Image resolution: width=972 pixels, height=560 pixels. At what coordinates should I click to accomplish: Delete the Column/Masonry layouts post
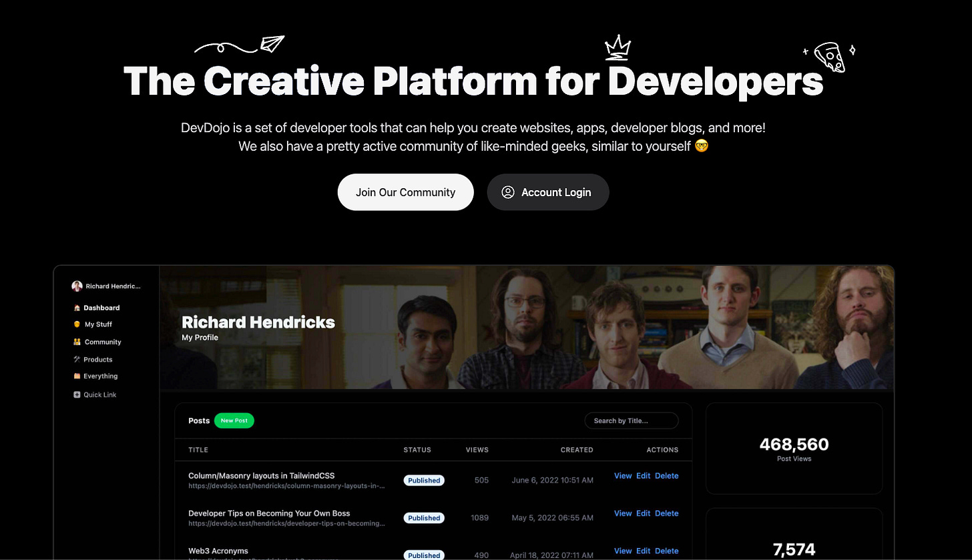(666, 476)
